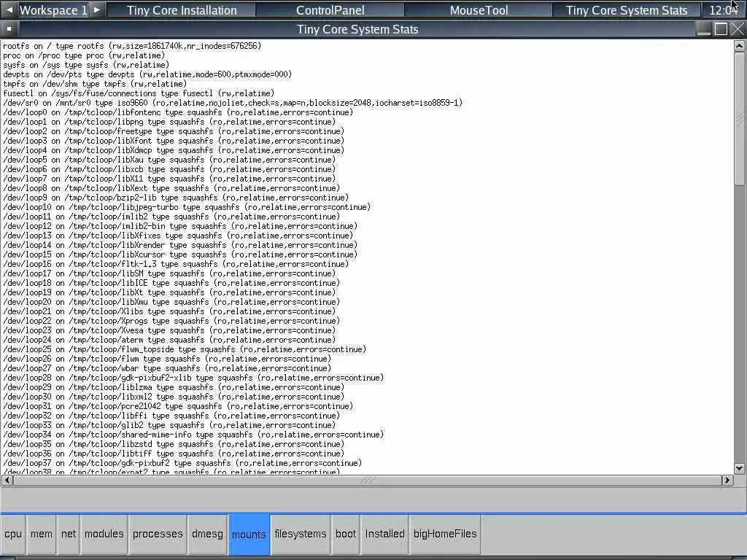
Task: Click the taskbar clock
Action: [723, 10]
